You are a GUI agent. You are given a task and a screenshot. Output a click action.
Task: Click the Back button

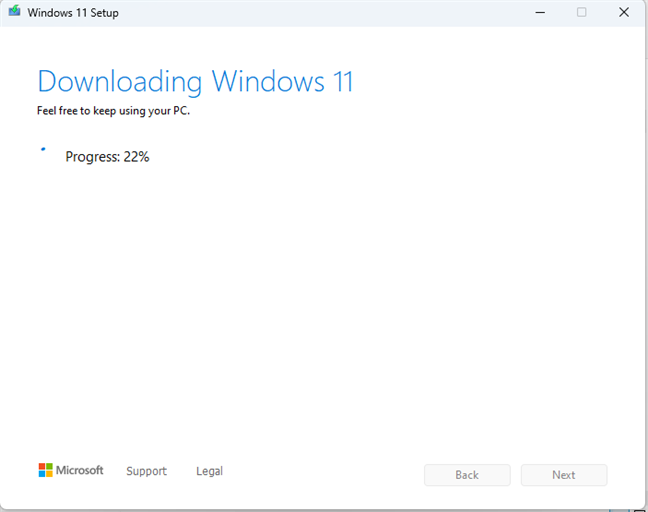coord(467,475)
